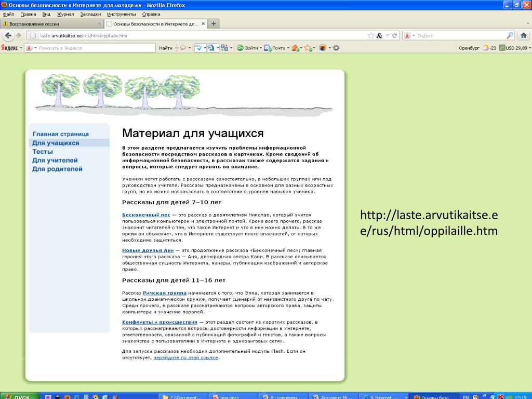Open Yandex bar settings gear icon
Viewport: 532px width, 399px height.
[336, 48]
